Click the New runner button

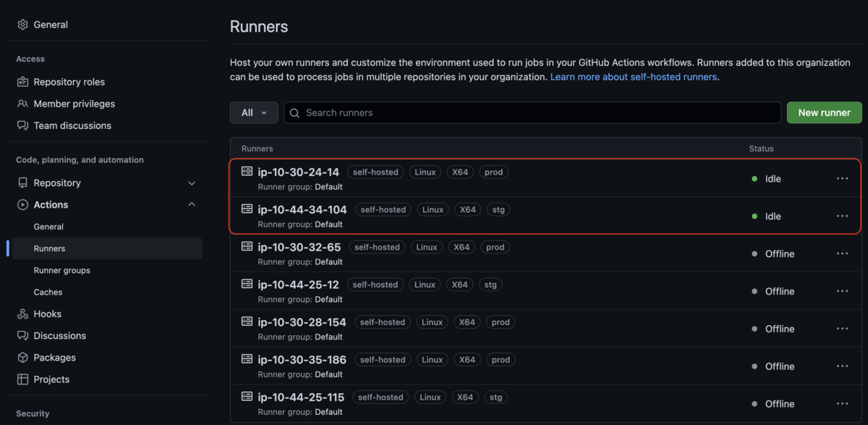[824, 113]
